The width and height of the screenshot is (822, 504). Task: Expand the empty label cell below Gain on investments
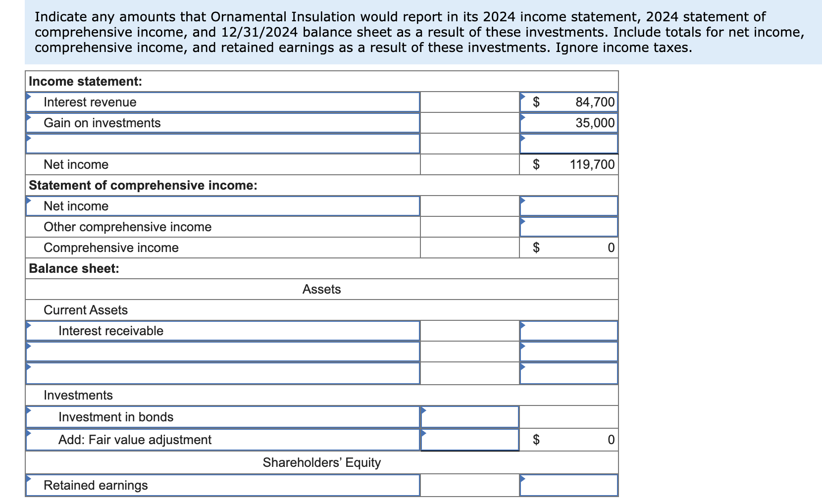coord(223,144)
